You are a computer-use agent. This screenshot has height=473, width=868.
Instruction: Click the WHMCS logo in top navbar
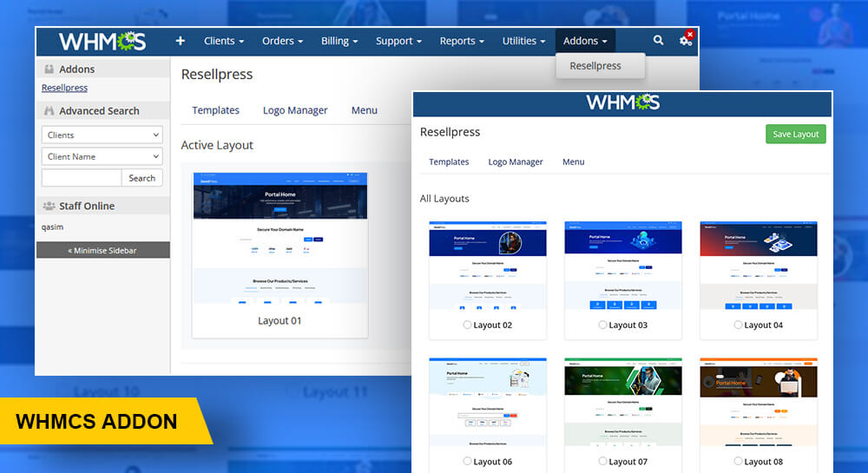(x=102, y=41)
